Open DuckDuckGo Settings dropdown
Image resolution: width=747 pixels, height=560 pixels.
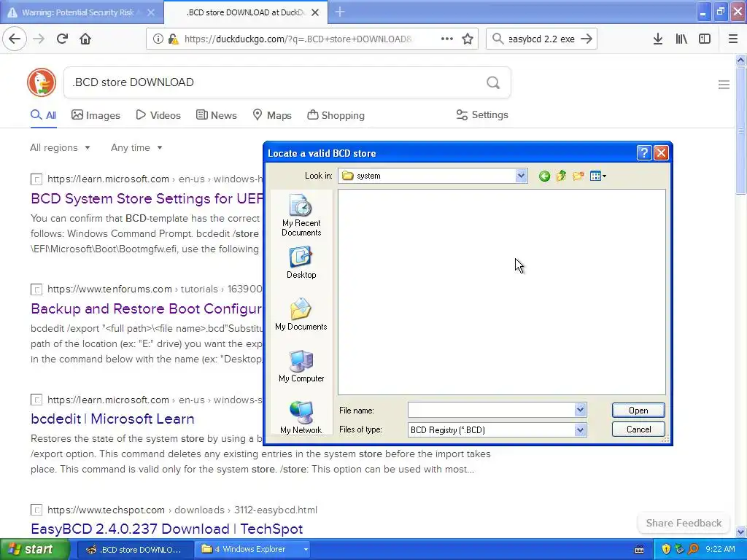point(482,114)
